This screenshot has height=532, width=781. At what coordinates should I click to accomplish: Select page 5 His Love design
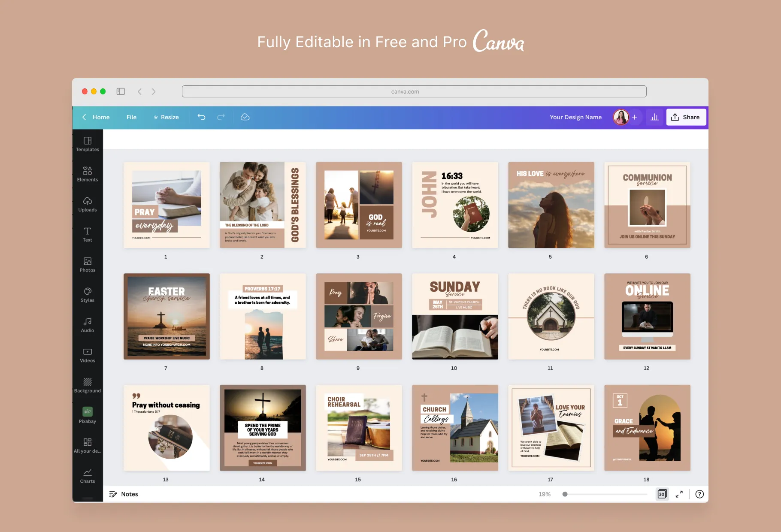point(551,205)
